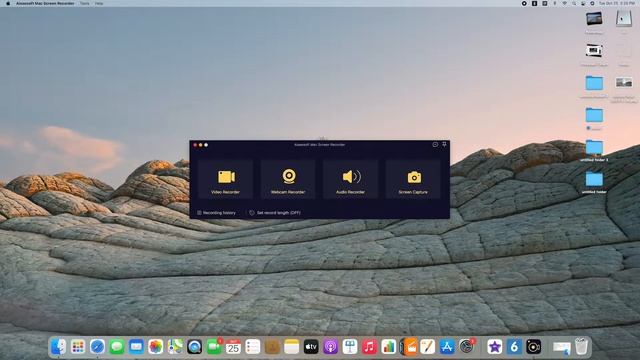Click the feedback speech bubble icon
The image size is (640, 360).
(x=435, y=144)
